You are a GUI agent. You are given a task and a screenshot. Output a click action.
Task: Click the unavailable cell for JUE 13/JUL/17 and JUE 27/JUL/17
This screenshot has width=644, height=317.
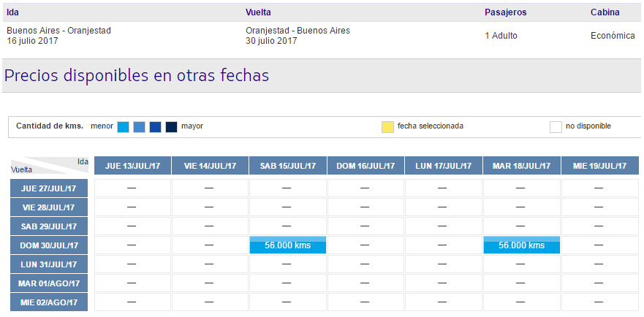tap(132, 188)
